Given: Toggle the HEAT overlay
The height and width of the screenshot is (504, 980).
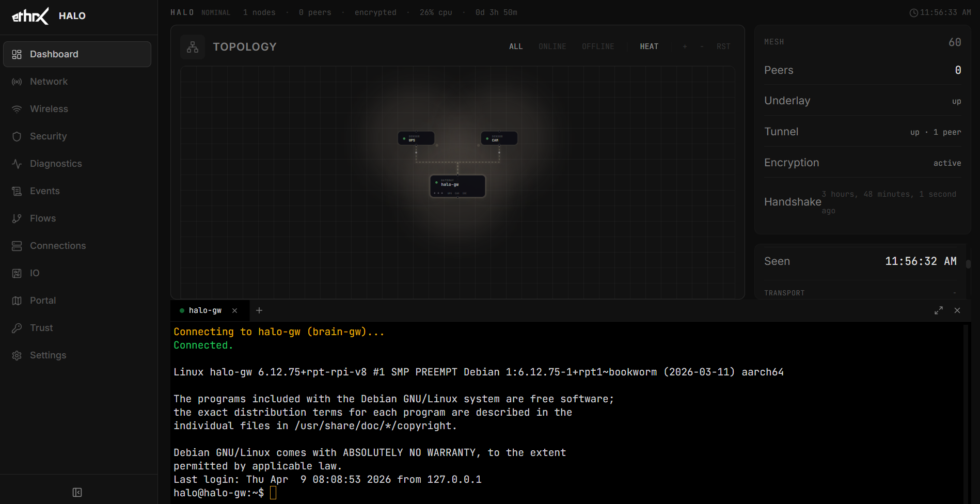Looking at the screenshot, I should pos(649,46).
